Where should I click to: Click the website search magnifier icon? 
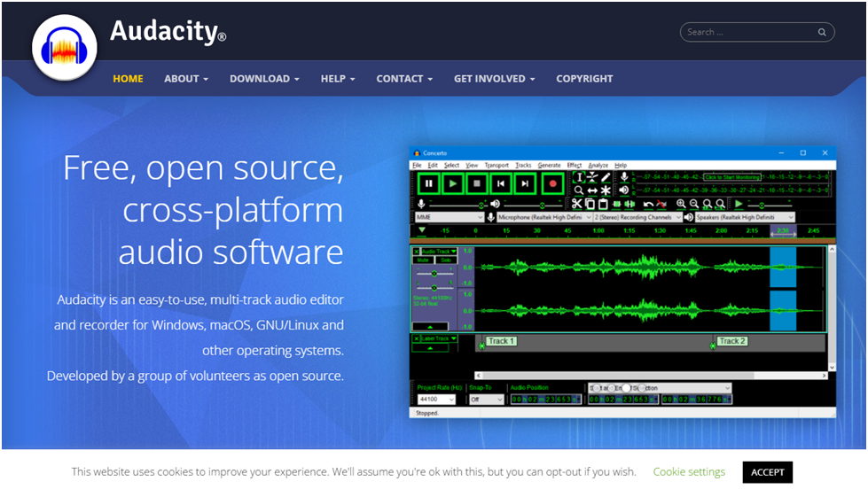[x=822, y=32]
